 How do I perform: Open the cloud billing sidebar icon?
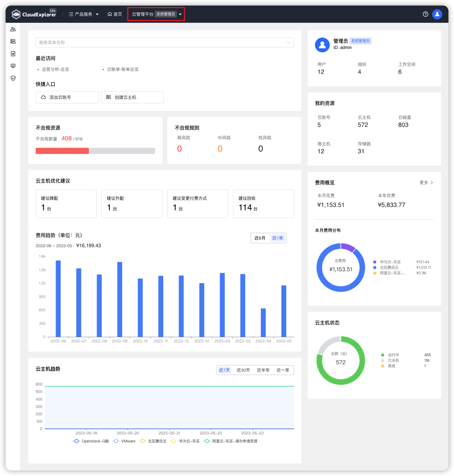click(13, 54)
